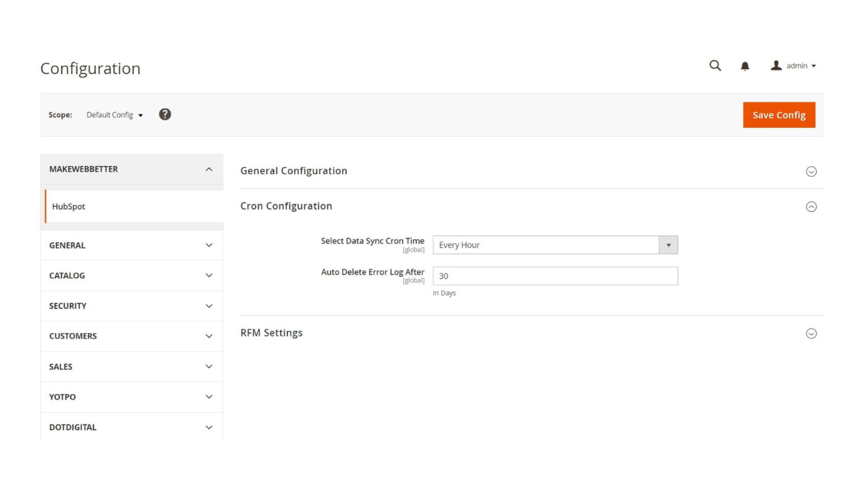Screen dimensions: 868x488
Task: Expand the RFM Settings section
Action: click(x=811, y=333)
